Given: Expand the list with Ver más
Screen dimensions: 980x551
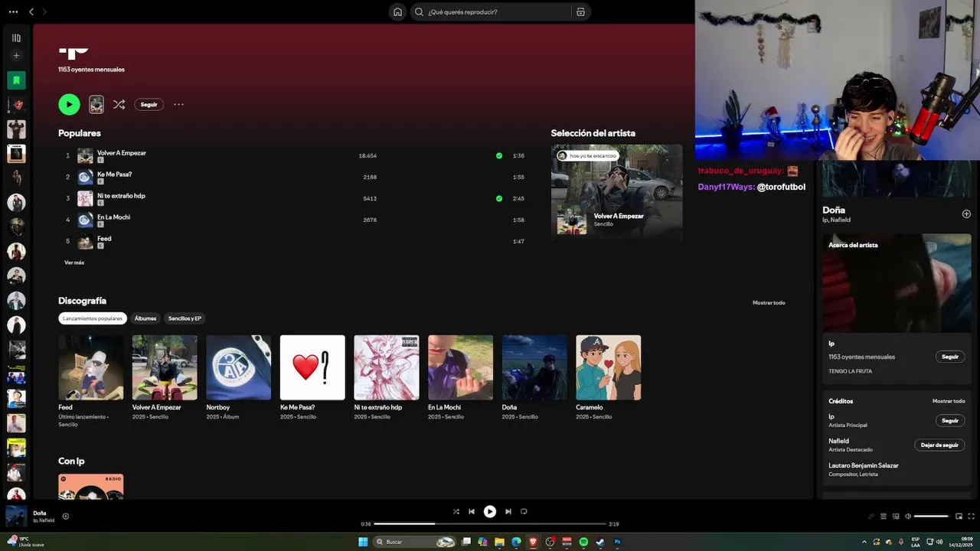Looking at the screenshot, I should coord(74,262).
